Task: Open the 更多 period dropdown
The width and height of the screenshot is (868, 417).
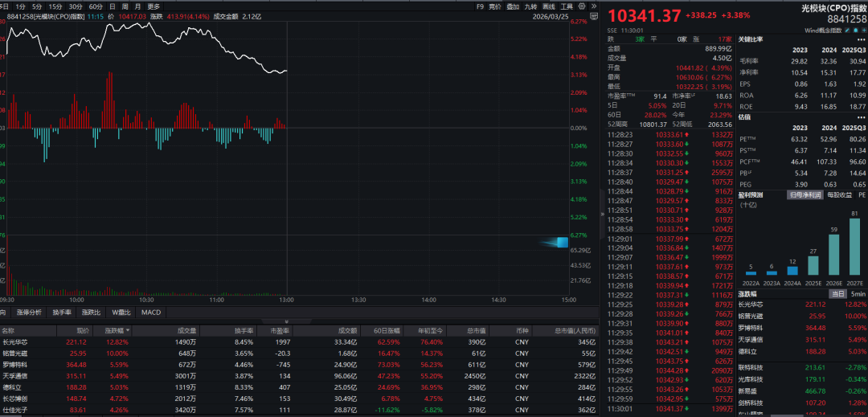Action: [154, 6]
